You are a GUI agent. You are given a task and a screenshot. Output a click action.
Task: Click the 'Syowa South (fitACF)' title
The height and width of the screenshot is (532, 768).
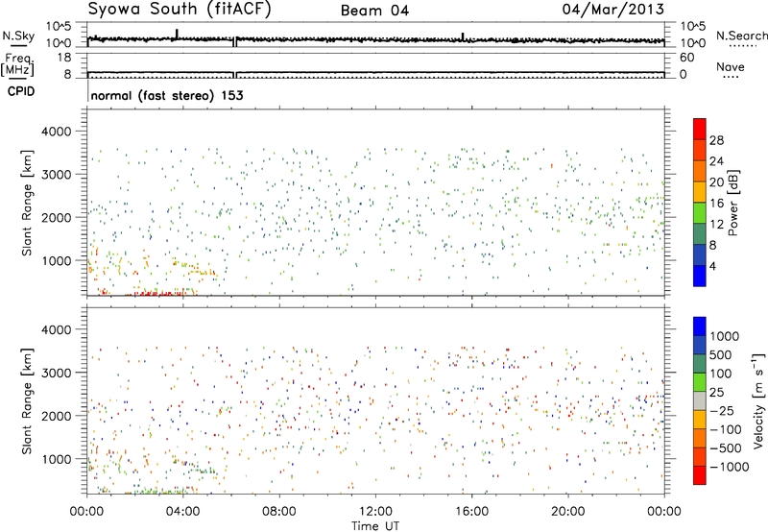click(x=180, y=10)
